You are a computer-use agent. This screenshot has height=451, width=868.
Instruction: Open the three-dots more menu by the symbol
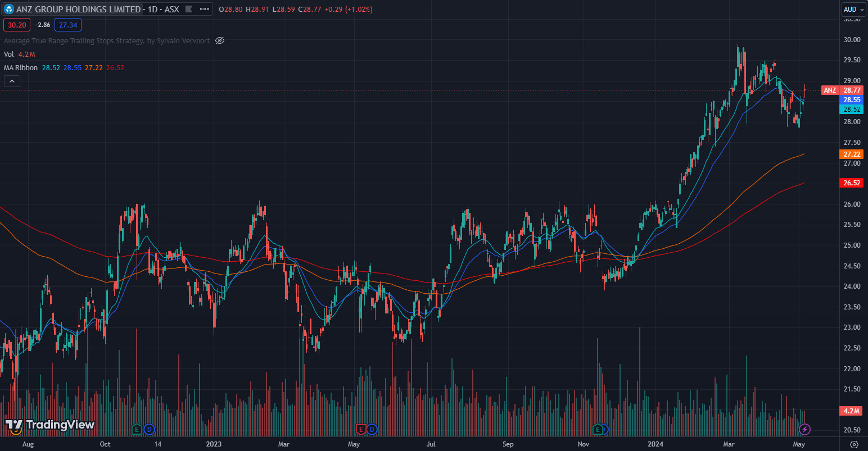point(205,9)
